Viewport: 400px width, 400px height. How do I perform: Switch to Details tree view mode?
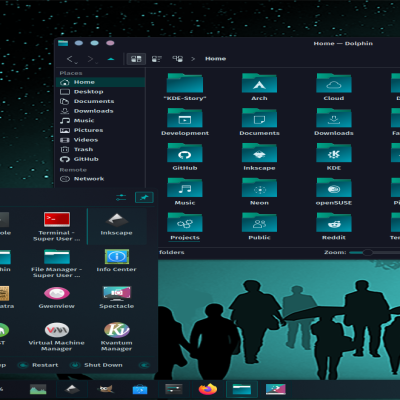click(177, 59)
